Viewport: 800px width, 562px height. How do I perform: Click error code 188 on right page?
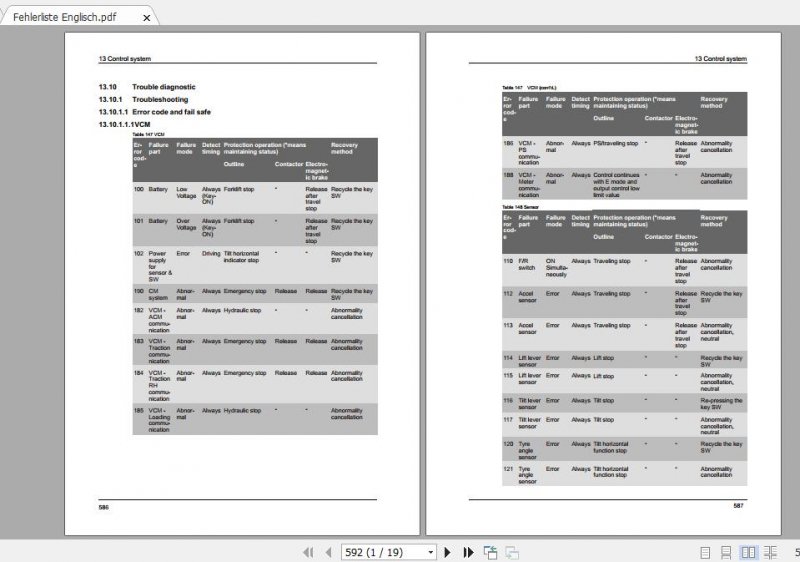[508, 175]
